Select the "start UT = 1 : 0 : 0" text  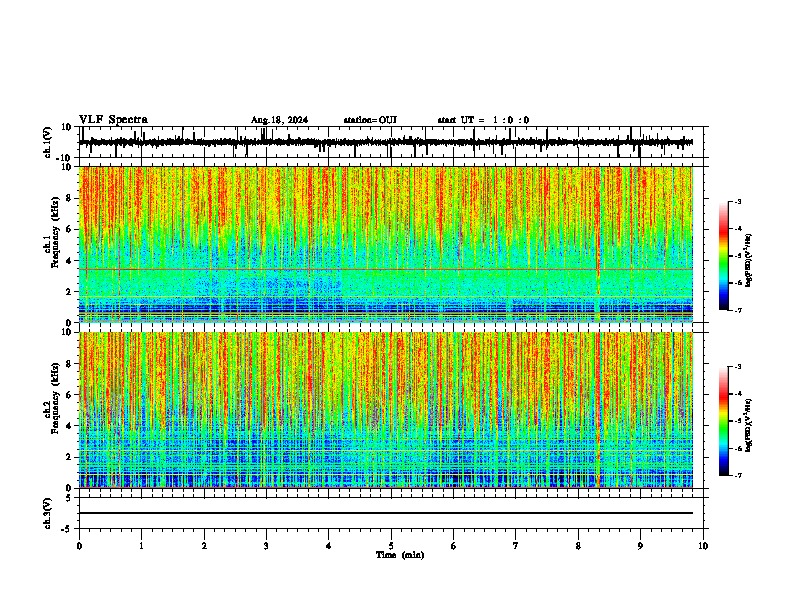click(x=483, y=120)
